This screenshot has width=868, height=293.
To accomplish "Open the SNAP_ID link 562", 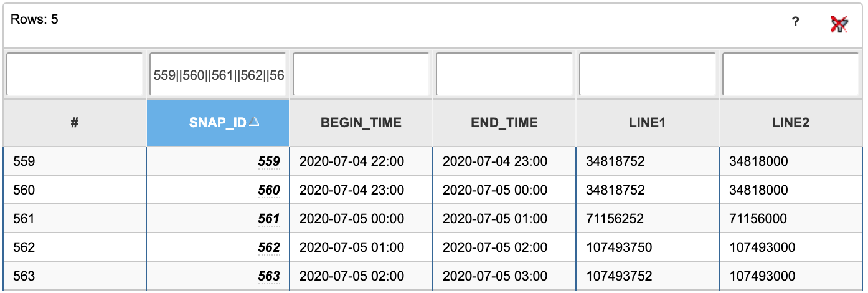I will [269, 248].
